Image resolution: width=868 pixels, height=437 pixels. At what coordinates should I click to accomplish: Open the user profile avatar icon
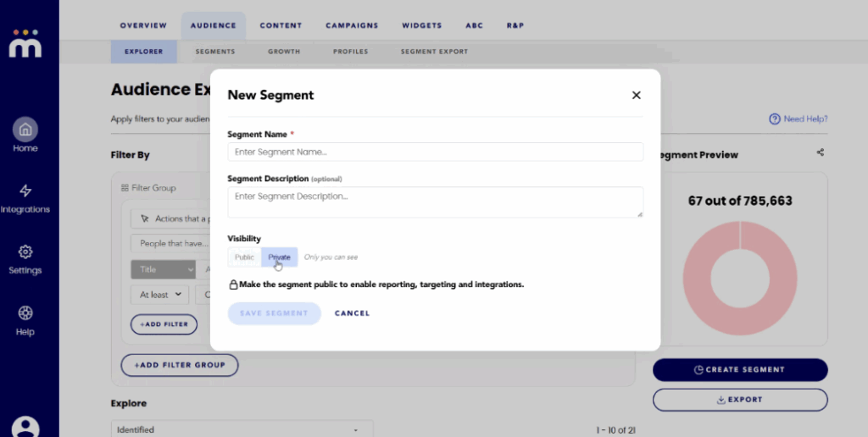click(x=25, y=426)
